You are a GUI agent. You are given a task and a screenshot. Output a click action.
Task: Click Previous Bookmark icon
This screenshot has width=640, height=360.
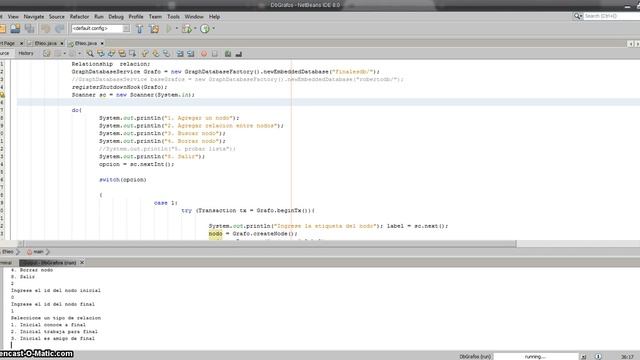(145, 53)
